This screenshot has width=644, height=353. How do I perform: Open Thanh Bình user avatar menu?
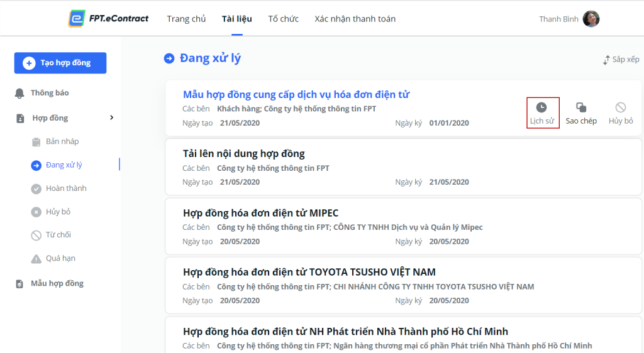(591, 19)
